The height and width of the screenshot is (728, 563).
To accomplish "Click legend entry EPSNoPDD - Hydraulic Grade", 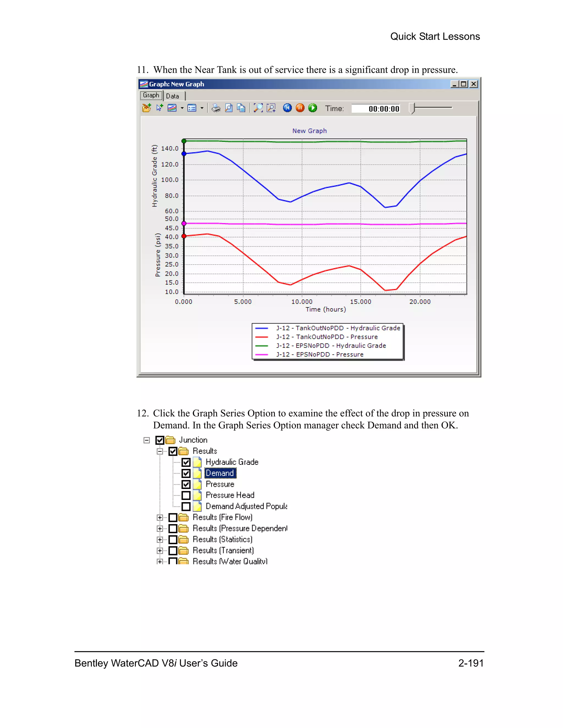I will [x=331, y=346].
